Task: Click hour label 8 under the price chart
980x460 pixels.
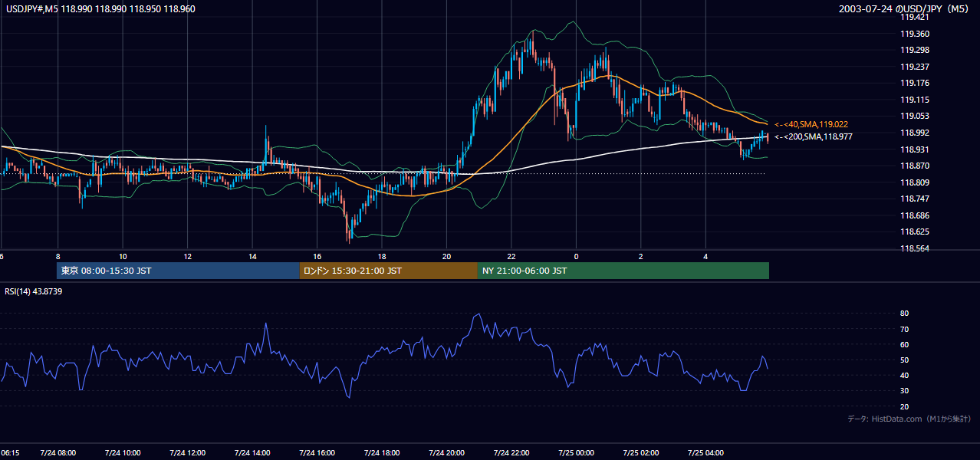Action: pyautogui.click(x=58, y=257)
